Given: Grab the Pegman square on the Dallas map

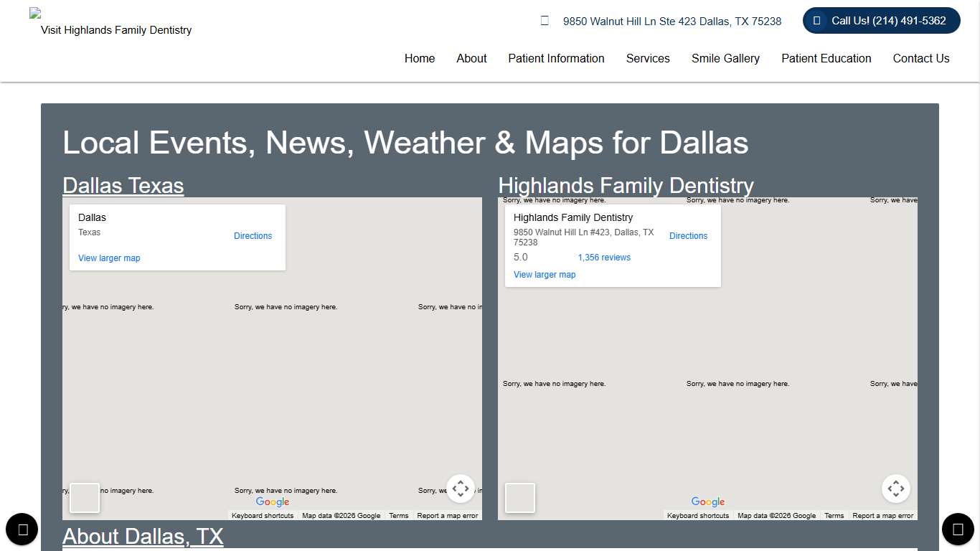Looking at the screenshot, I should (84, 498).
